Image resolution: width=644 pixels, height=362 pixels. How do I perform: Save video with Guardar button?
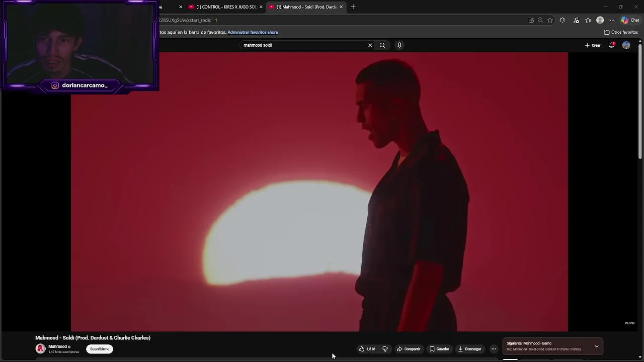pyautogui.click(x=439, y=349)
